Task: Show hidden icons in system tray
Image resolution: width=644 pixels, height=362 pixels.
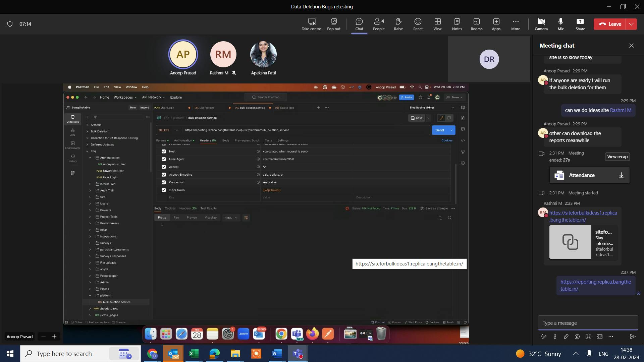Action: [576, 354]
